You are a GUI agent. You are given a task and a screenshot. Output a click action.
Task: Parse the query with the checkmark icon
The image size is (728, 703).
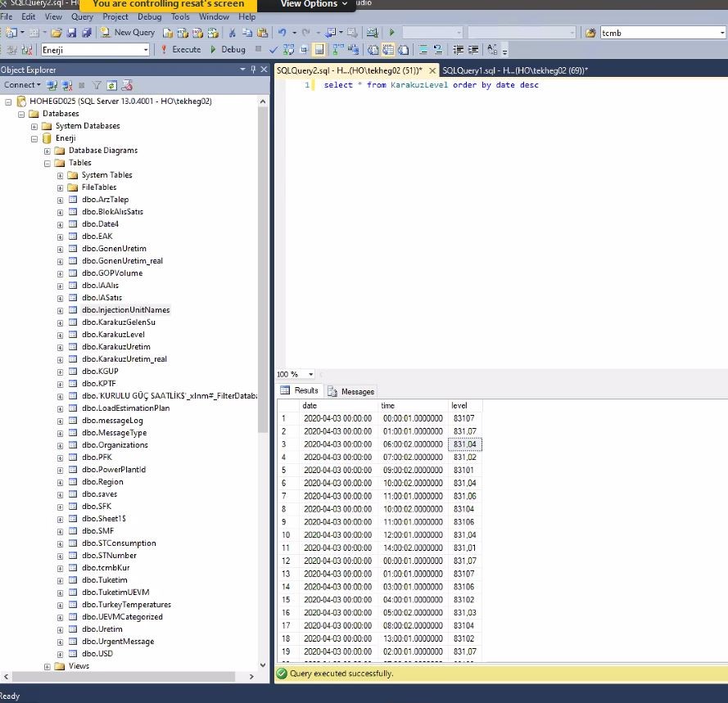(272, 49)
